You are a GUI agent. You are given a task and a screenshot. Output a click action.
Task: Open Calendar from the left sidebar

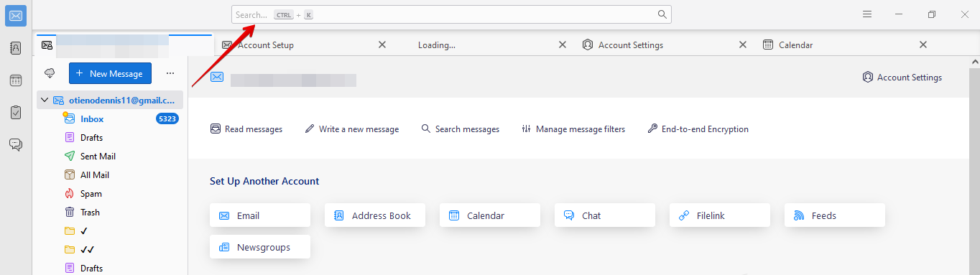(16, 80)
